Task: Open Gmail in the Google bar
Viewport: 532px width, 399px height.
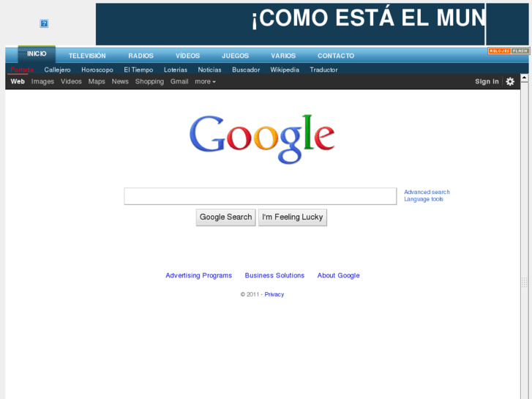Action: point(179,81)
